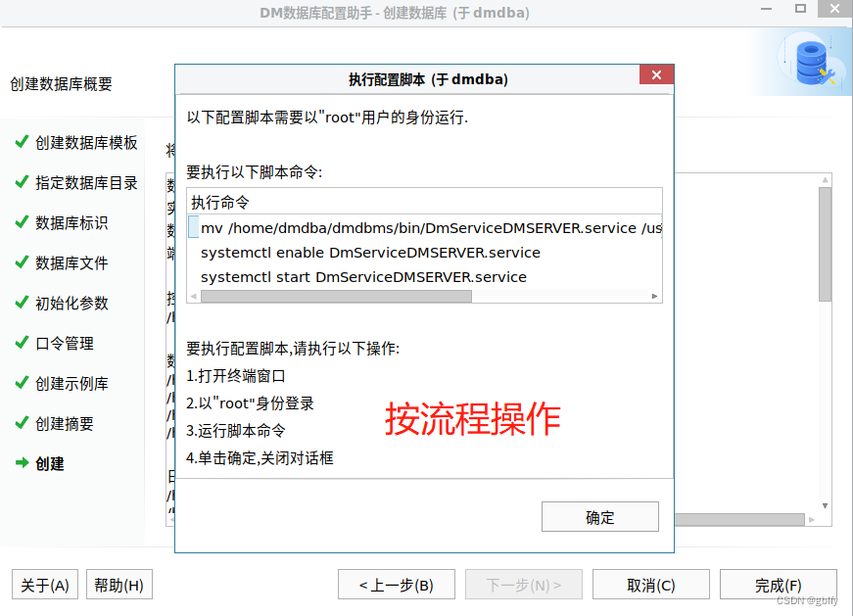Select the 口令管理 step
Viewport: 853px width, 616px height.
[x=65, y=344]
